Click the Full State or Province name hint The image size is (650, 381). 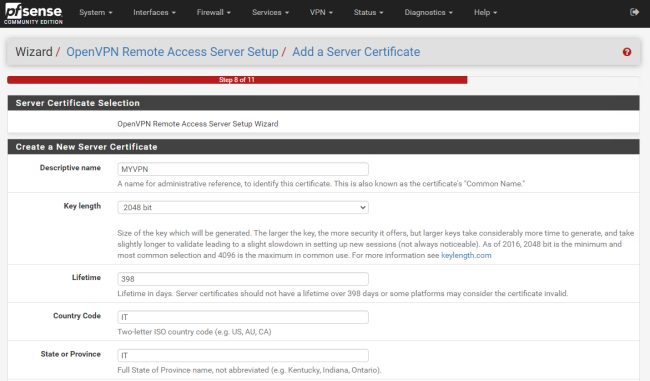[x=249, y=370]
